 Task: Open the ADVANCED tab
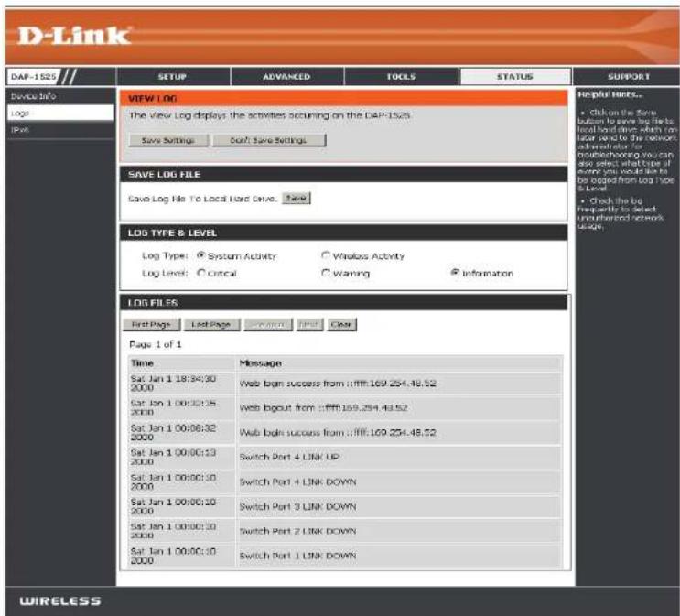click(x=286, y=76)
